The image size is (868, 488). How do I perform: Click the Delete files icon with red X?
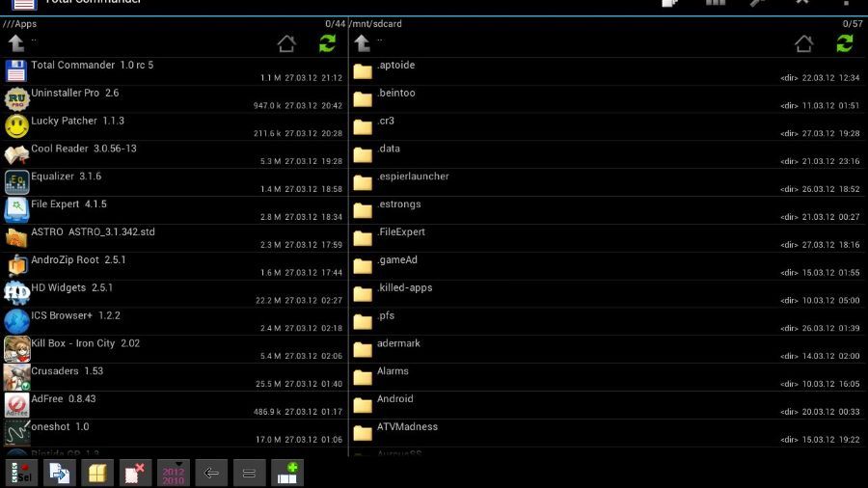click(x=135, y=473)
